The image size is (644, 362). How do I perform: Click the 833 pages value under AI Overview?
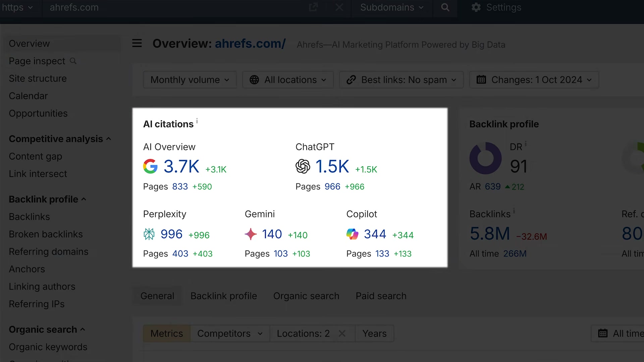tap(180, 187)
